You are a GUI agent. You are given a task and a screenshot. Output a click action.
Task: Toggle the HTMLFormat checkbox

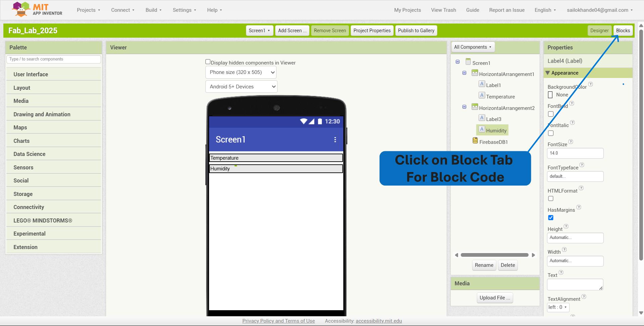click(x=551, y=199)
